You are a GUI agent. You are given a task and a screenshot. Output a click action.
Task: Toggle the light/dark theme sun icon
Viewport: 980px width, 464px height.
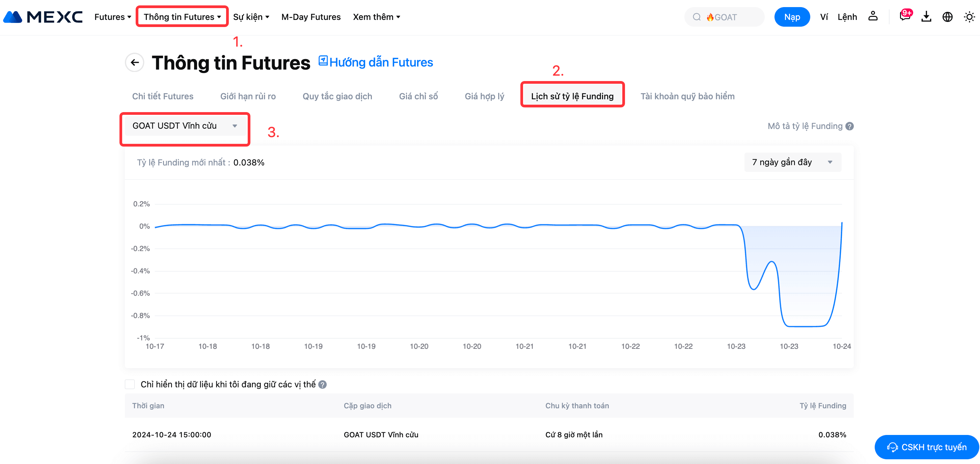pyautogui.click(x=969, y=17)
